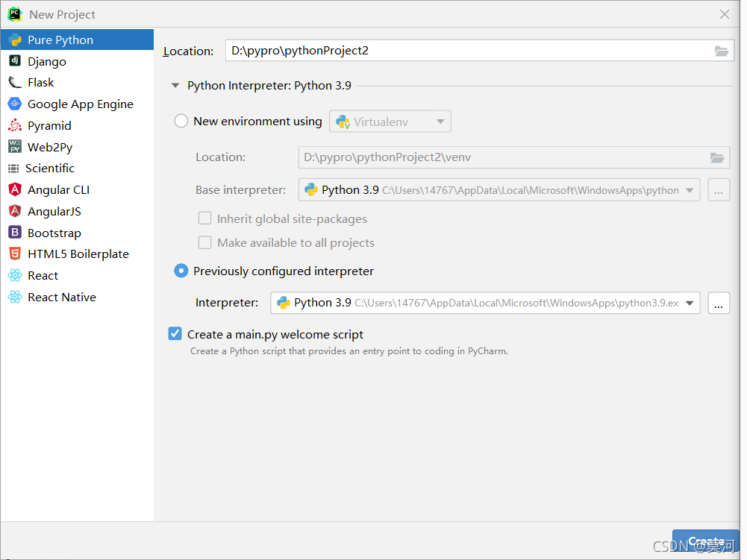Click the Web2Py project type icon
The height and width of the screenshot is (560, 747).
pos(15,147)
